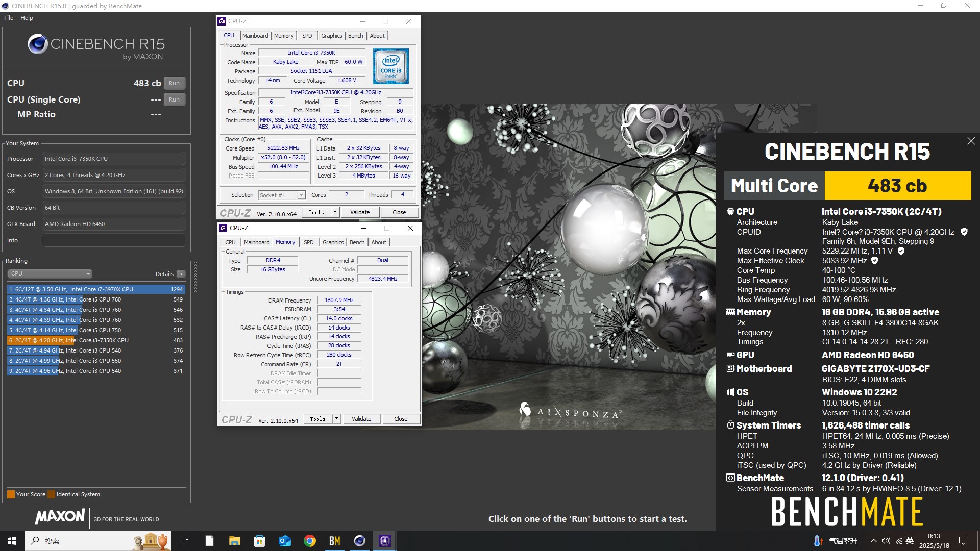The image size is (980, 551).
Task: Open BenchMate taskbar icon
Action: 334,541
